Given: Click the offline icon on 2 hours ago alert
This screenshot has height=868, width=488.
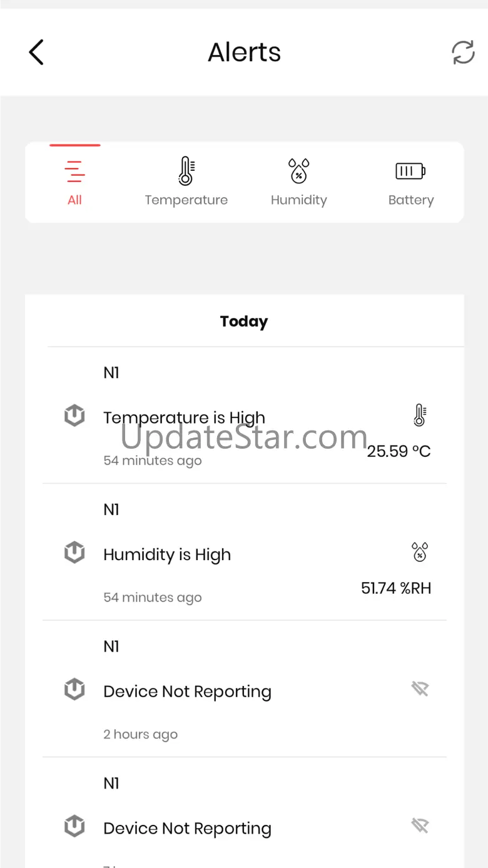Looking at the screenshot, I should (x=420, y=689).
